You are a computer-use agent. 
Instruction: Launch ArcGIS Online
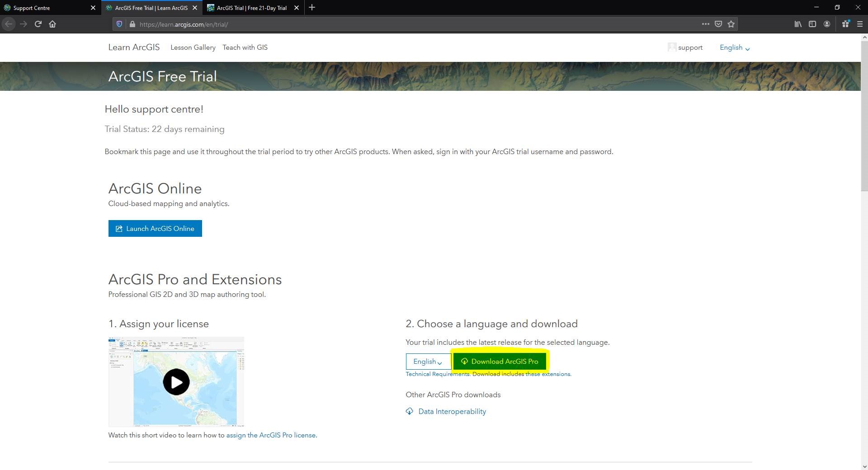click(155, 229)
